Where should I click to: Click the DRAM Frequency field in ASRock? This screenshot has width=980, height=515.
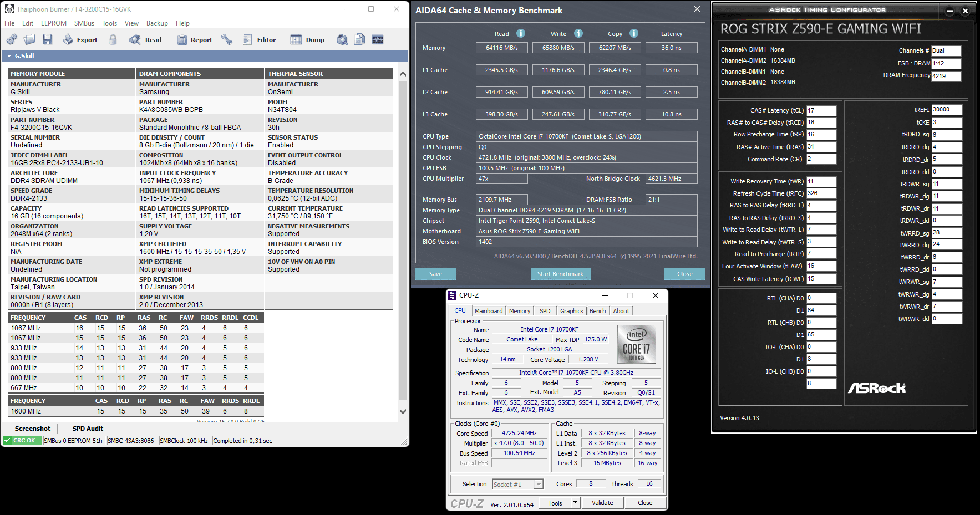click(x=946, y=76)
